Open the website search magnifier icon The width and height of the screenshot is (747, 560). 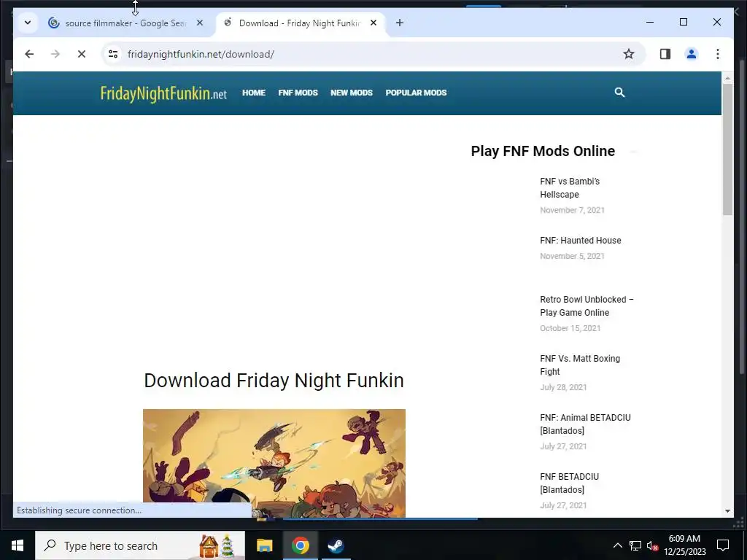coord(619,93)
